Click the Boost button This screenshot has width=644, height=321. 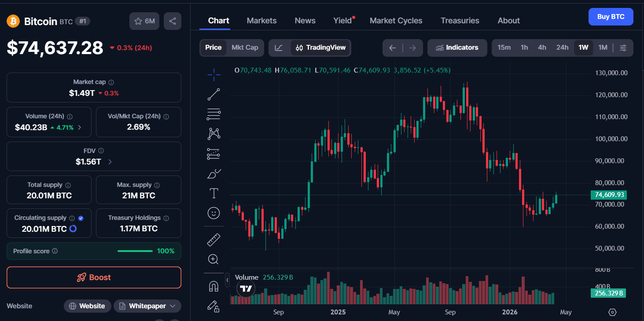pos(94,277)
